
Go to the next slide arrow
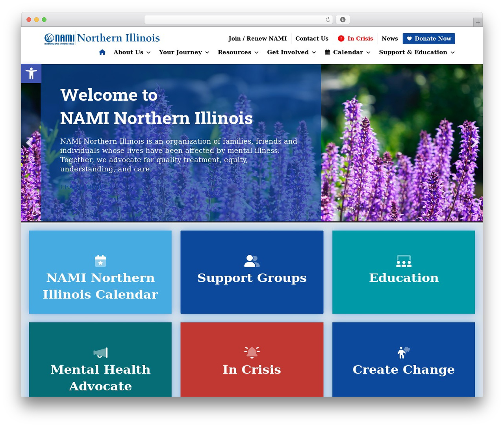coord(474,143)
